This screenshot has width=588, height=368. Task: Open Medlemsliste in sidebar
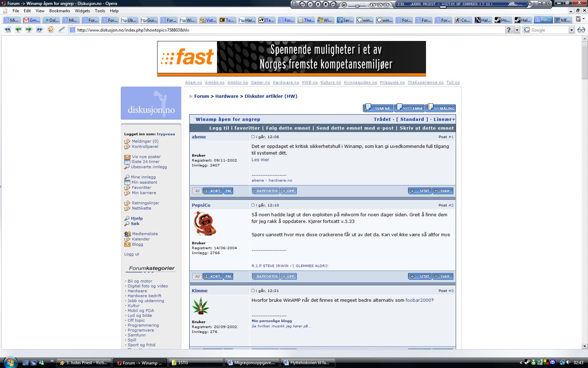(x=145, y=234)
